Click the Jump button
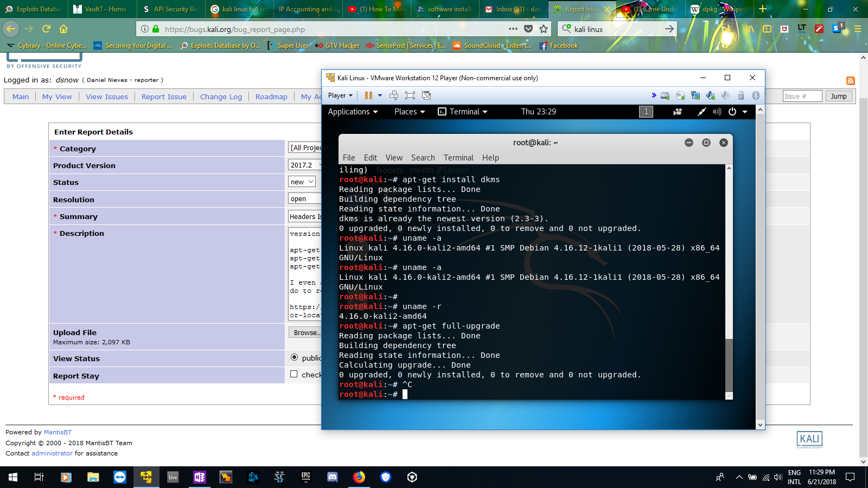This screenshot has height=488, width=868. coord(838,97)
